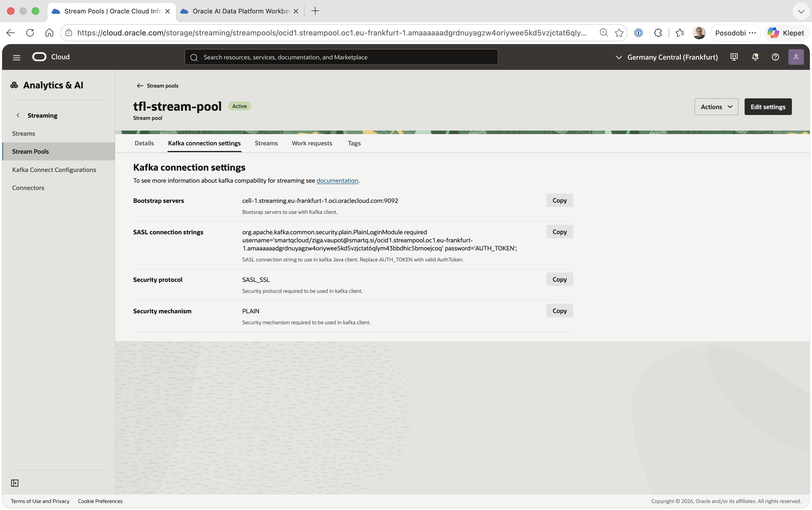This screenshot has height=510, width=812.
Task: Navigate back from Streaming chevron
Action: (x=18, y=115)
